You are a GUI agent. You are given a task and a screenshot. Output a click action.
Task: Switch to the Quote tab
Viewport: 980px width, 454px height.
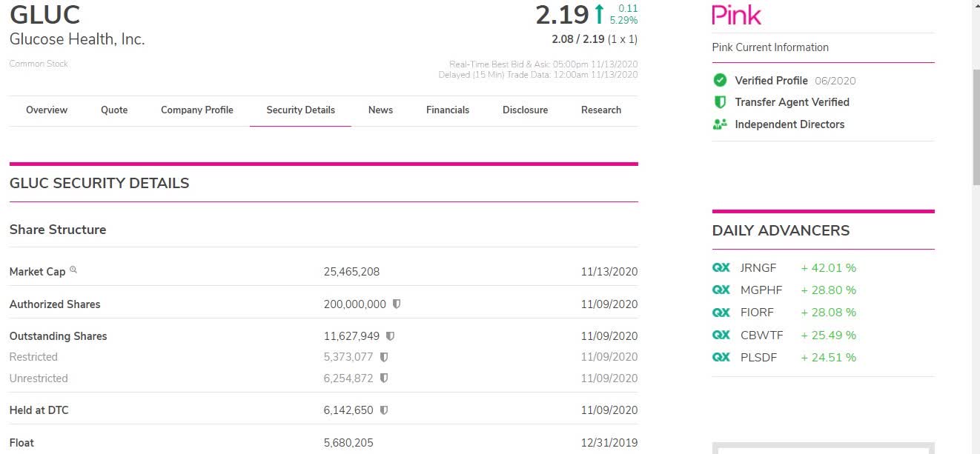pyautogui.click(x=114, y=110)
